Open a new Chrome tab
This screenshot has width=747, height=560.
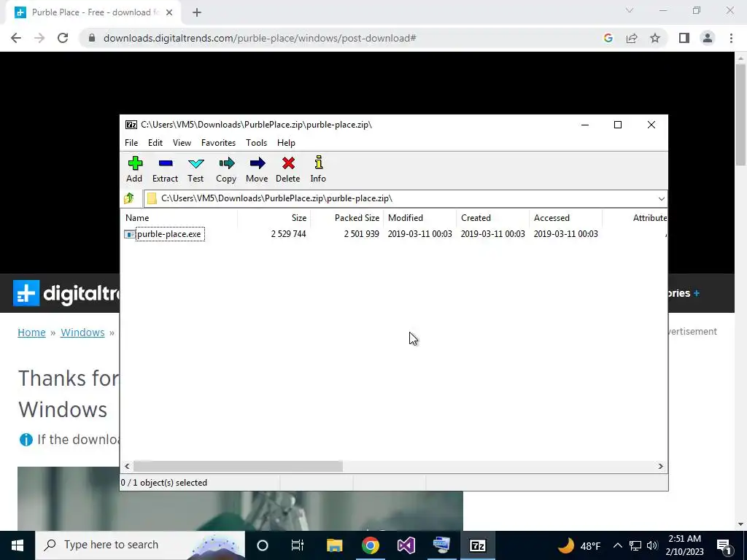[197, 12]
